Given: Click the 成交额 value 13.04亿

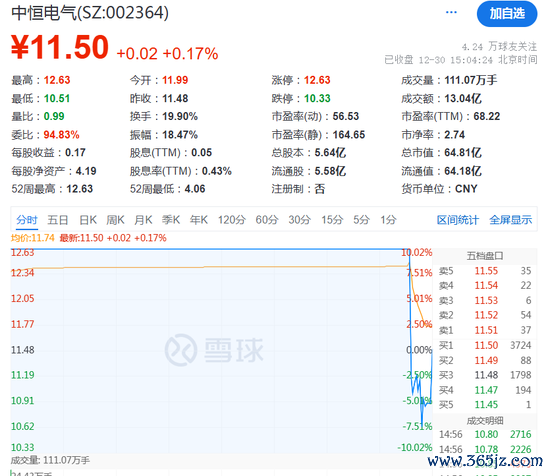Looking at the screenshot, I should click(463, 99).
